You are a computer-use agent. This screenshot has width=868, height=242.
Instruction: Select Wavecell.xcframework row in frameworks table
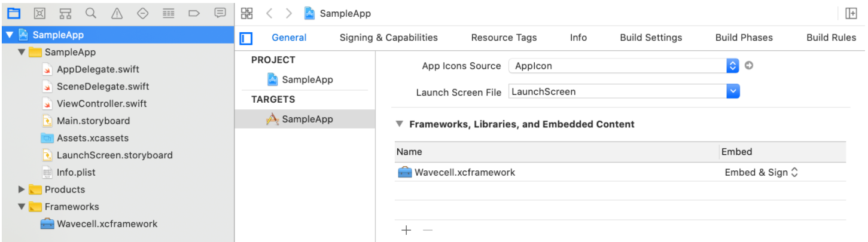click(x=620, y=172)
